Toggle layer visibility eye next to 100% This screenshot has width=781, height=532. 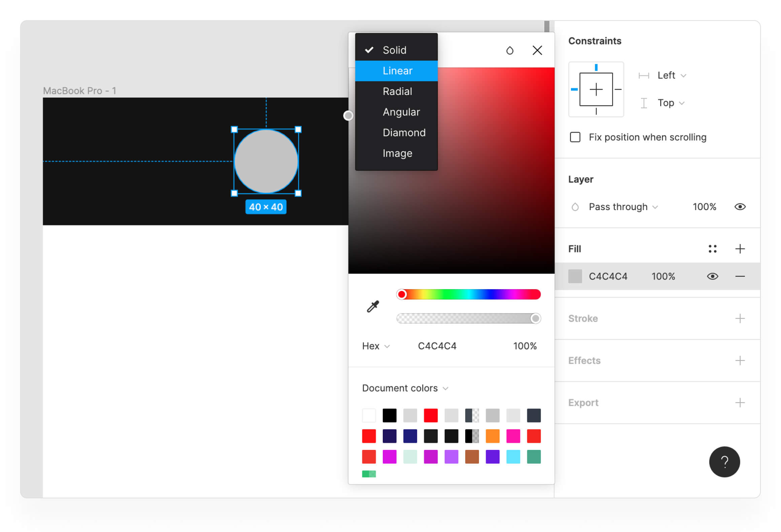[x=740, y=207]
